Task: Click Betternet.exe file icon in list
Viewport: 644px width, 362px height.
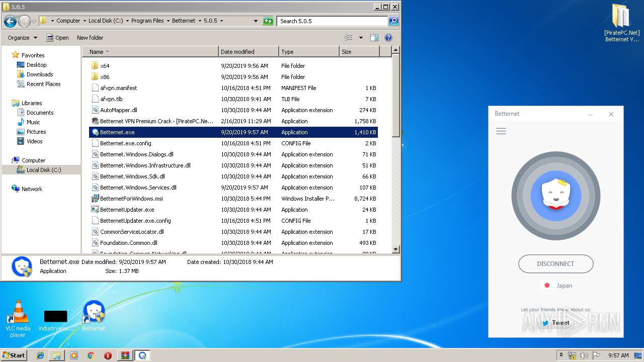Action: [x=95, y=132]
